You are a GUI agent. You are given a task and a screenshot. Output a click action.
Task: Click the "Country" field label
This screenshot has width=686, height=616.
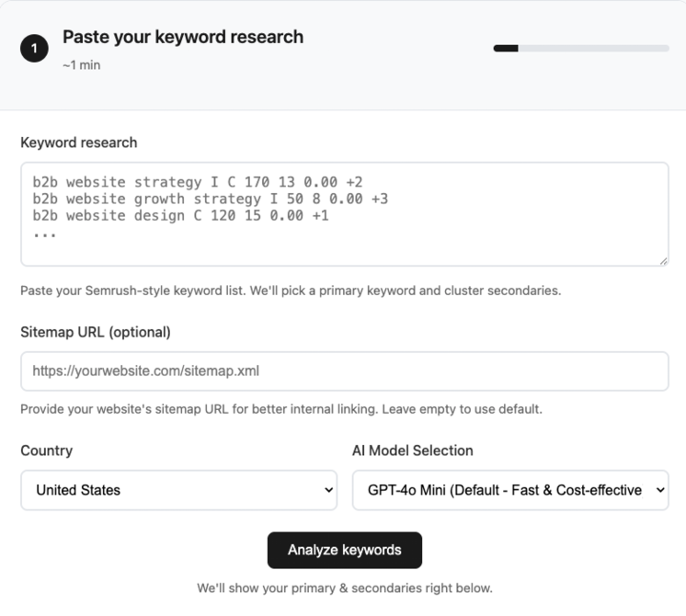coord(47,451)
